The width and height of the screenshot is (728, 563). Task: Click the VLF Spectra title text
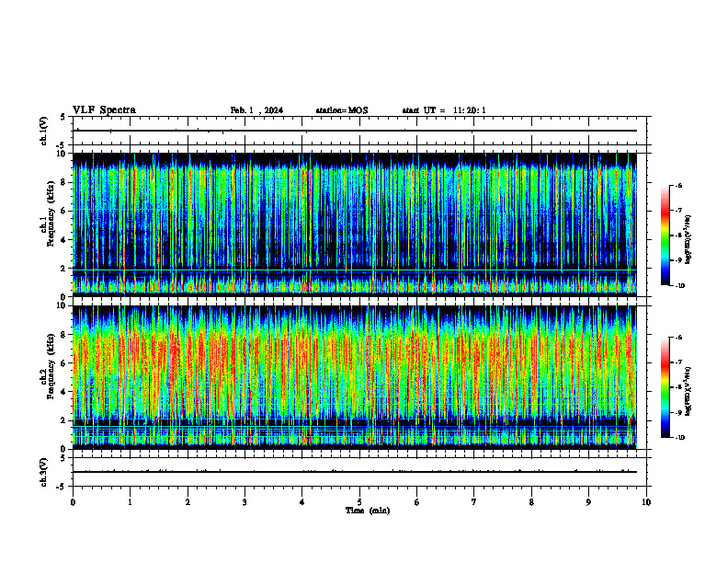click(104, 110)
